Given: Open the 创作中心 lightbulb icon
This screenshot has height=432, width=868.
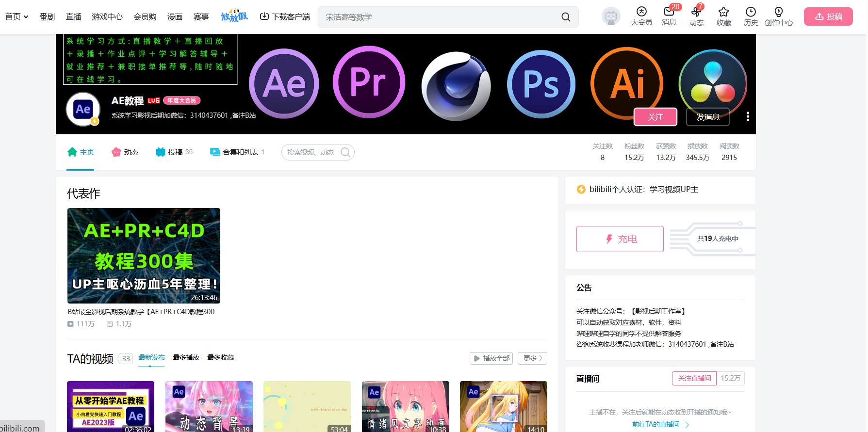Looking at the screenshot, I should pos(779,12).
